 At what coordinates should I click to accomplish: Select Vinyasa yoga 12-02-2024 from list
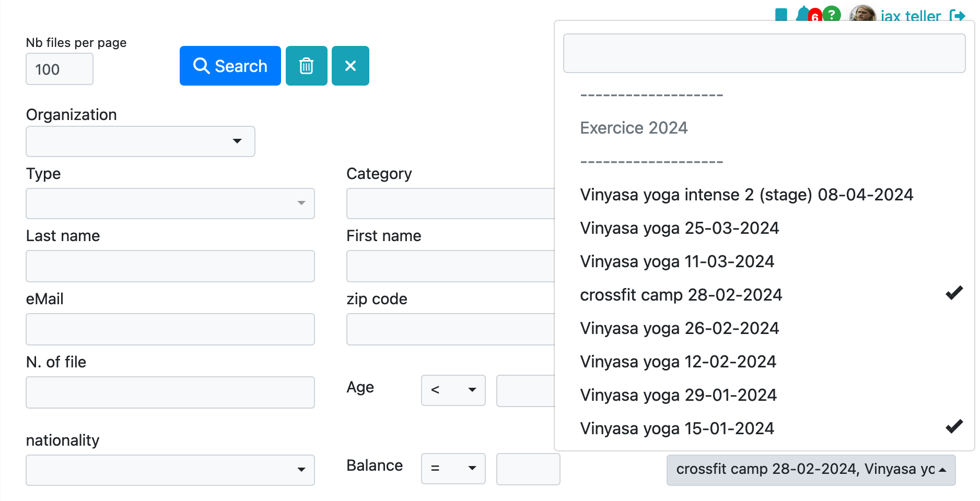[x=678, y=362]
